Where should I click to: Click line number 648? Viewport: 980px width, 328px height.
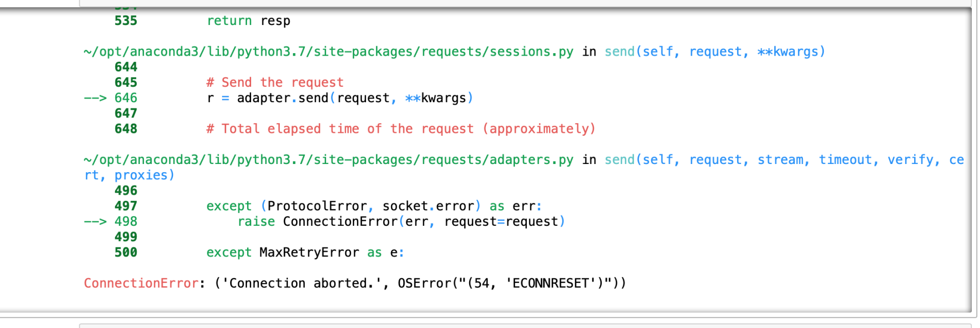pyautogui.click(x=126, y=129)
